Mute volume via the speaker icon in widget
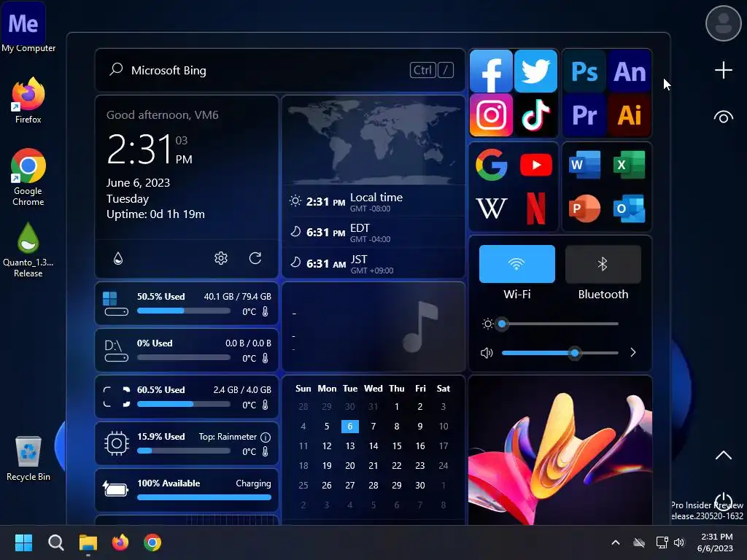The image size is (747, 560). pos(487,353)
